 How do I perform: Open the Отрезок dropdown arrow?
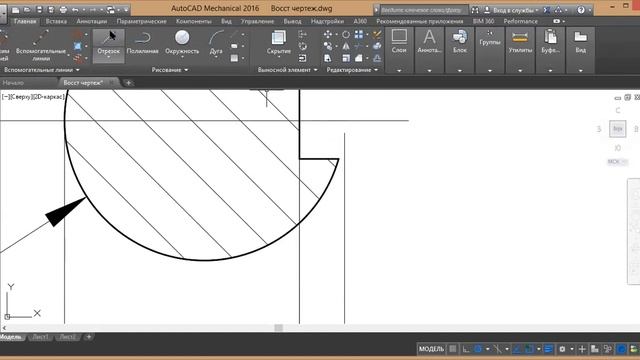click(x=108, y=58)
